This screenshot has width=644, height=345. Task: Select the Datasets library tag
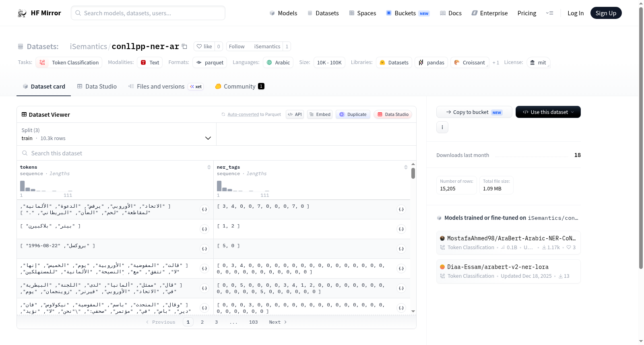[394, 62]
